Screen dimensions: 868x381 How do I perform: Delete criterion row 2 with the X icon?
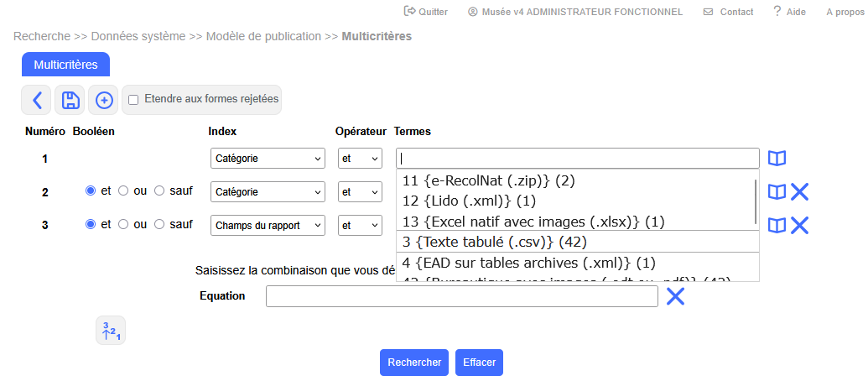point(800,192)
